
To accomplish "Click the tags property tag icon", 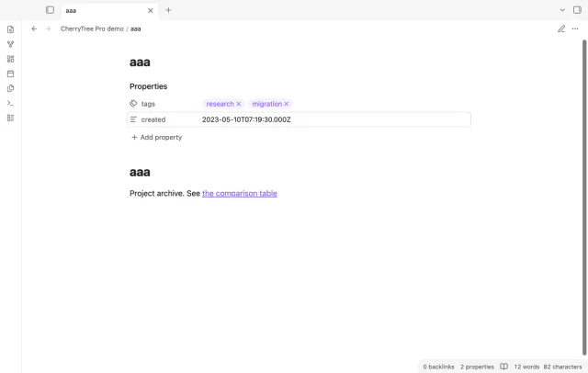I will 133,104.
